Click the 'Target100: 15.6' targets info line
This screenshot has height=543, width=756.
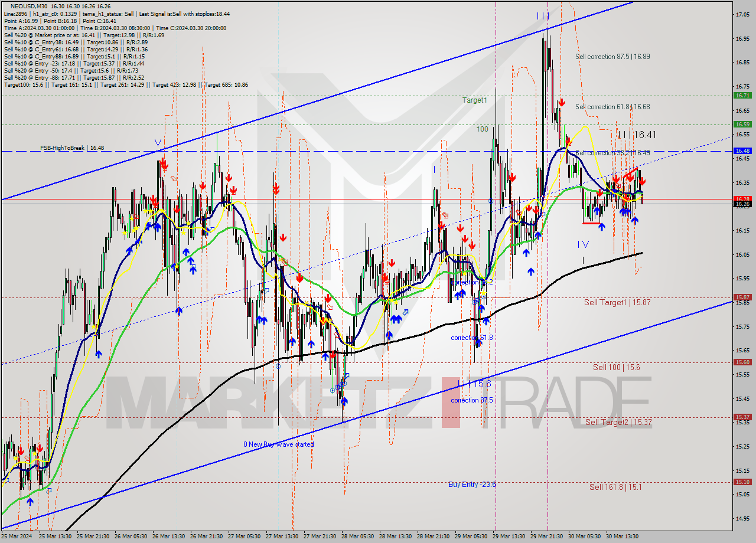(x=126, y=84)
